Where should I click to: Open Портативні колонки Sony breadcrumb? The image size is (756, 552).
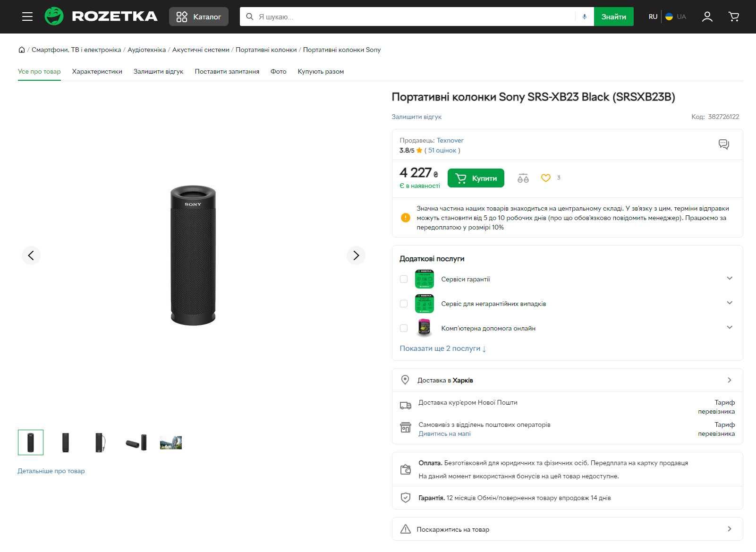pos(342,50)
